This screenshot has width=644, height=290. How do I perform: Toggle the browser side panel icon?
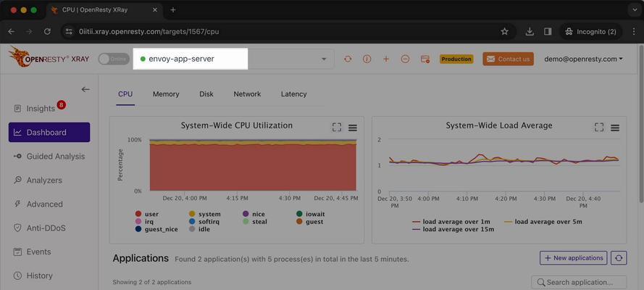(x=548, y=32)
